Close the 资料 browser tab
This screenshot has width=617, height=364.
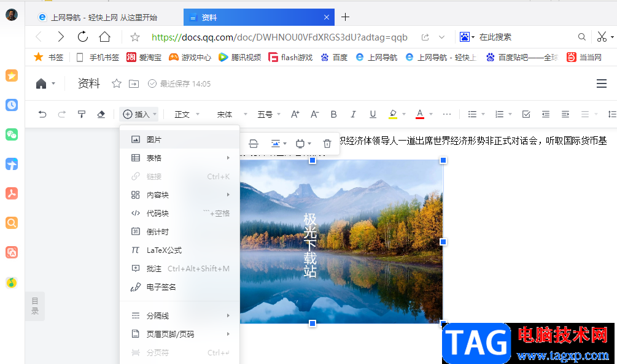pyautogui.click(x=326, y=17)
